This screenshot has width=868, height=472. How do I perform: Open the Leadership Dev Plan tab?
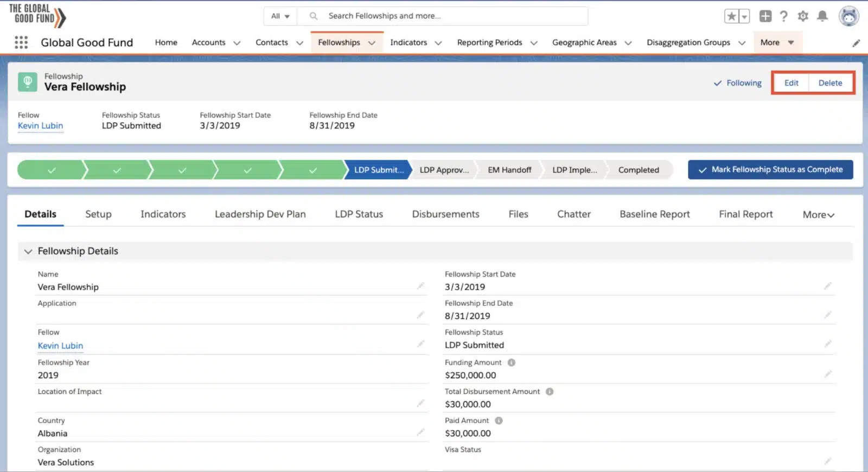pyautogui.click(x=260, y=214)
